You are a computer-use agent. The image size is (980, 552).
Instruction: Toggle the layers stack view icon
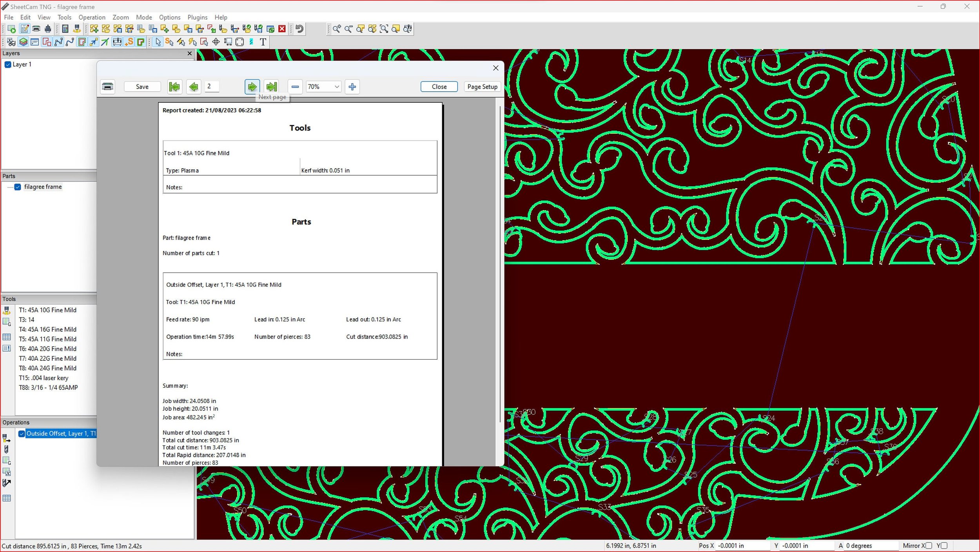(x=23, y=42)
